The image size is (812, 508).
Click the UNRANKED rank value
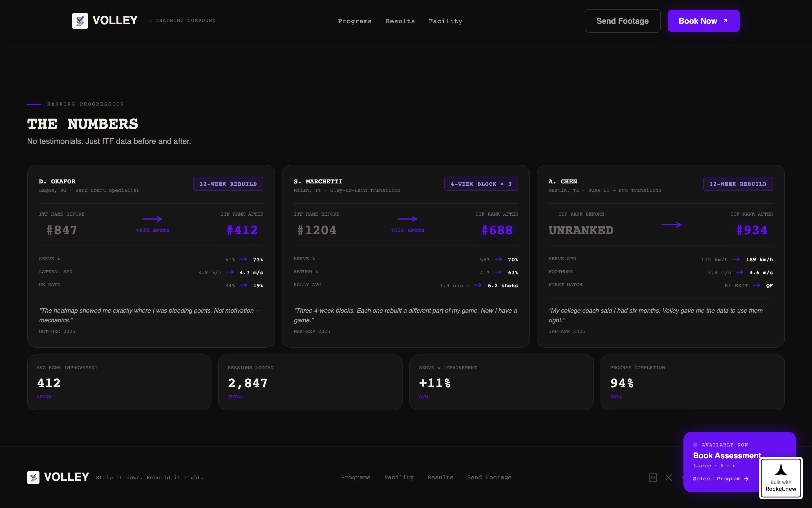click(581, 231)
